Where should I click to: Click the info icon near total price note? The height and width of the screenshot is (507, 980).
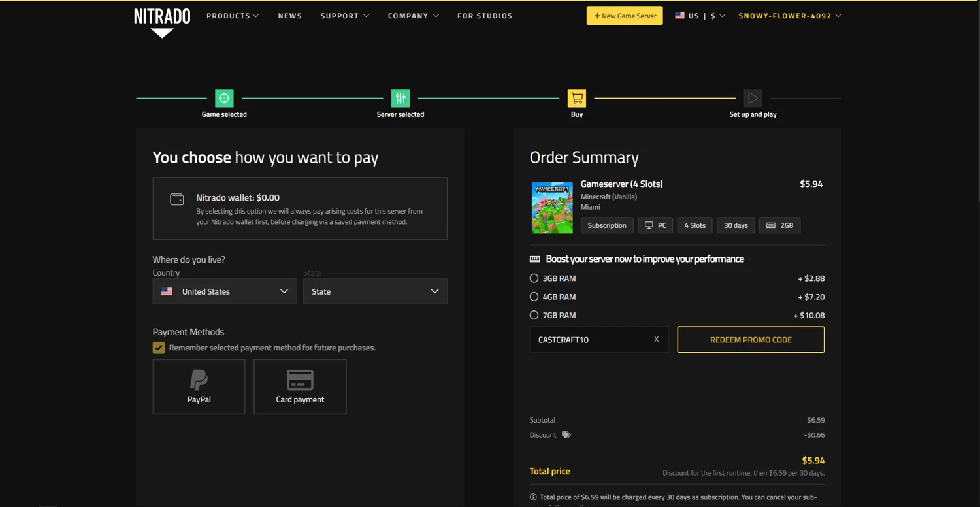[x=533, y=497]
